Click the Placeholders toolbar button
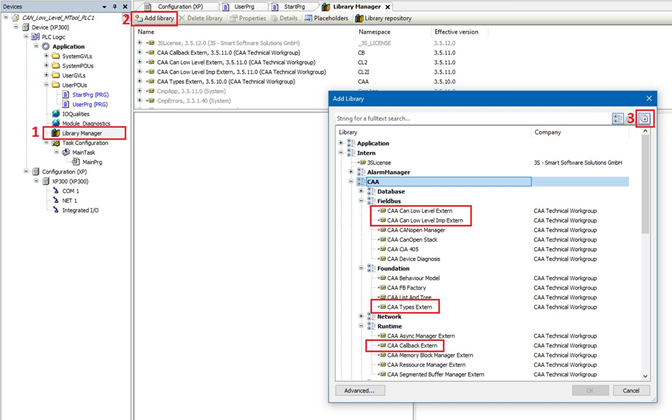The height and width of the screenshot is (420, 672). pyautogui.click(x=326, y=18)
